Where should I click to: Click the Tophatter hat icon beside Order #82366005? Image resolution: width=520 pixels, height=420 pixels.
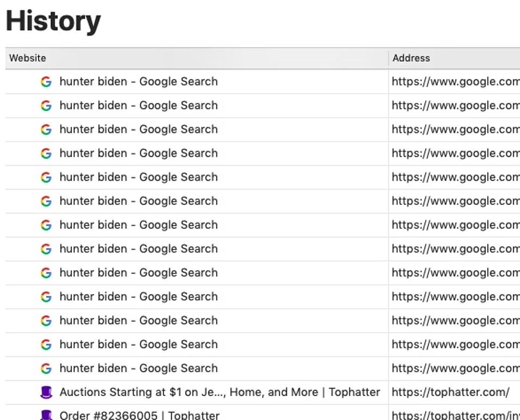46,415
